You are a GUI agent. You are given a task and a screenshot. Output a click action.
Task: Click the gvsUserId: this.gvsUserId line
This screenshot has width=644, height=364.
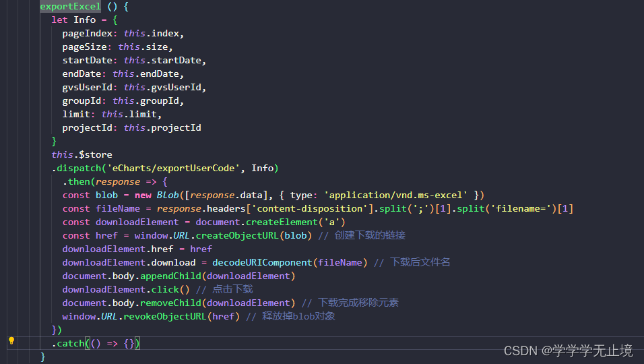134,87
